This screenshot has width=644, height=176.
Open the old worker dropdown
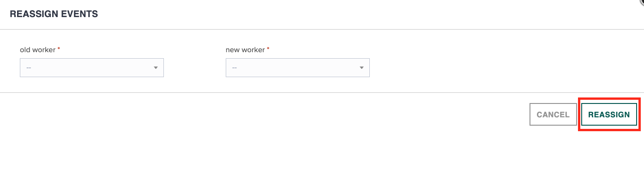tap(92, 67)
